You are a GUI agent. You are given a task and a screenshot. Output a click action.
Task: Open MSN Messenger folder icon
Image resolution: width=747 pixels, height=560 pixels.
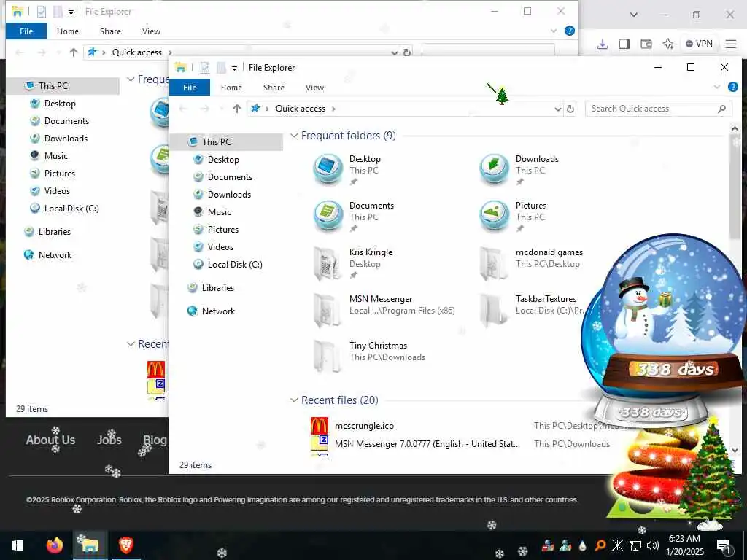[x=328, y=309]
